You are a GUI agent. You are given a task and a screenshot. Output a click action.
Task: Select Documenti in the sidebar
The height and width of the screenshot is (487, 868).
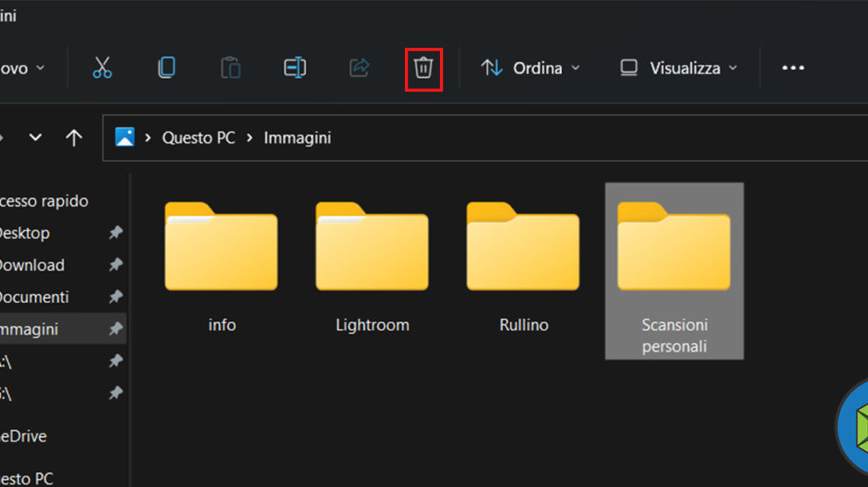point(33,298)
